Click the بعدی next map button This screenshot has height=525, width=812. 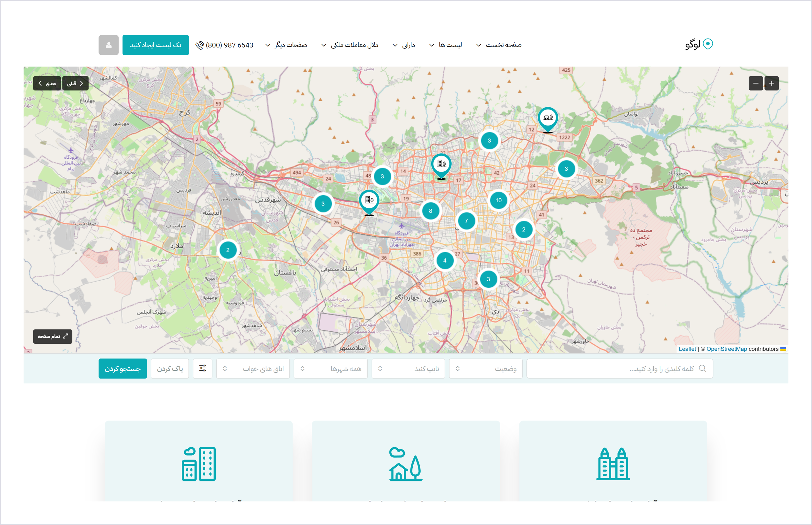47,83
